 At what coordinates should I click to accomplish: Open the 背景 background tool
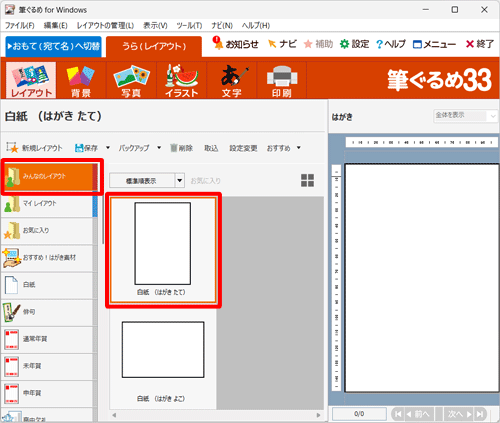81,80
